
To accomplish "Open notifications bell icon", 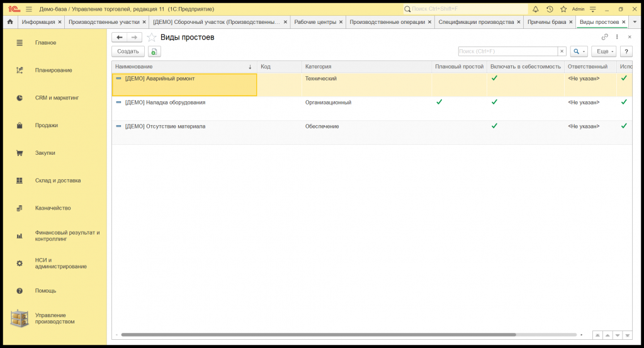I will 536,9.
